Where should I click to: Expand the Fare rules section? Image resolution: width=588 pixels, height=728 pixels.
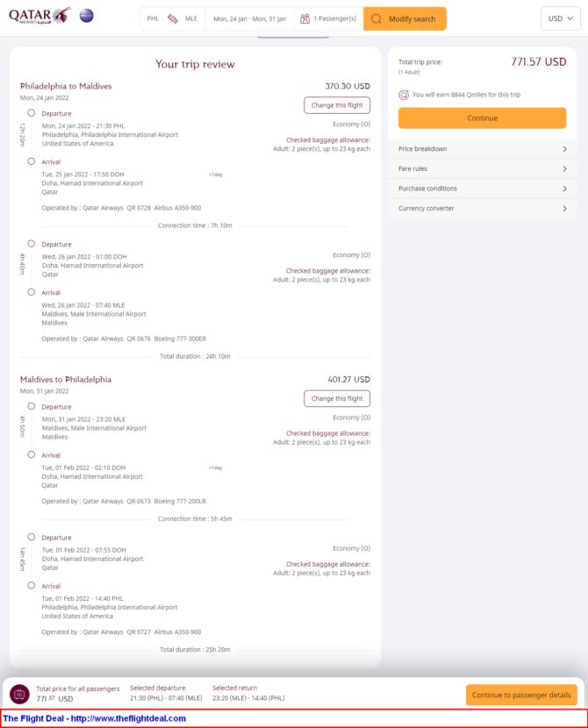(x=482, y=169)
